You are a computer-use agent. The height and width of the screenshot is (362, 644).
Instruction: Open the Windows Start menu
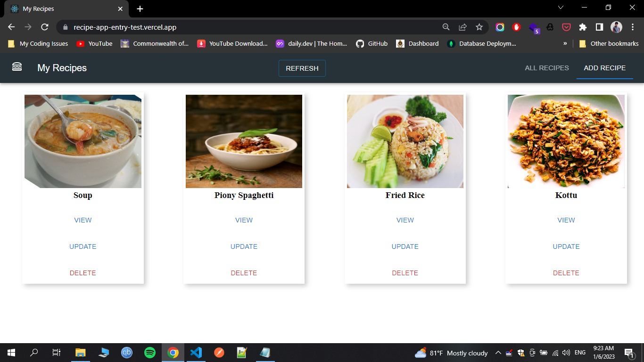[x=11, y=353]
